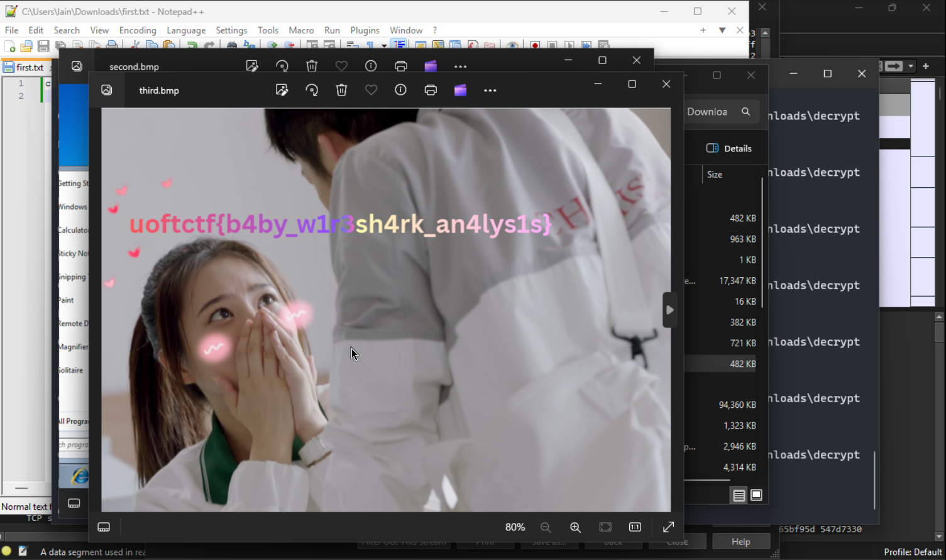This screenshot has width=946, height=560.
Task: Click the Help button in the dialog
Action: (x=740, y=542)
